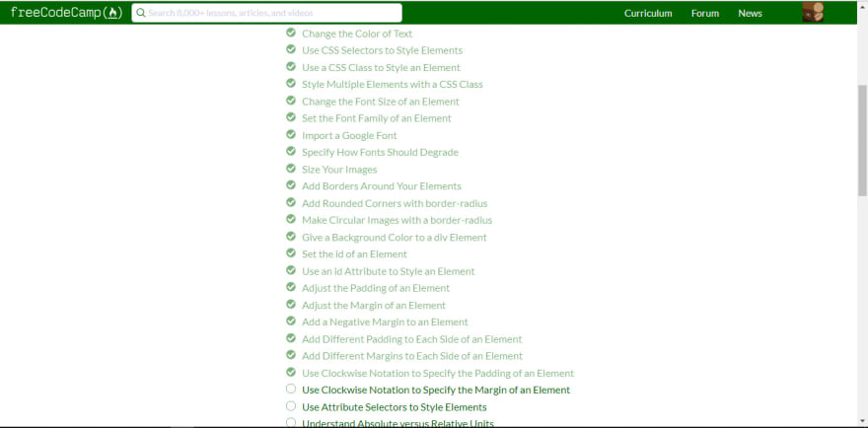The height and width of the screenshot is (428, 868).
Task: Click the freeCodeCamp logo
Action: click(x=66, y=13)
